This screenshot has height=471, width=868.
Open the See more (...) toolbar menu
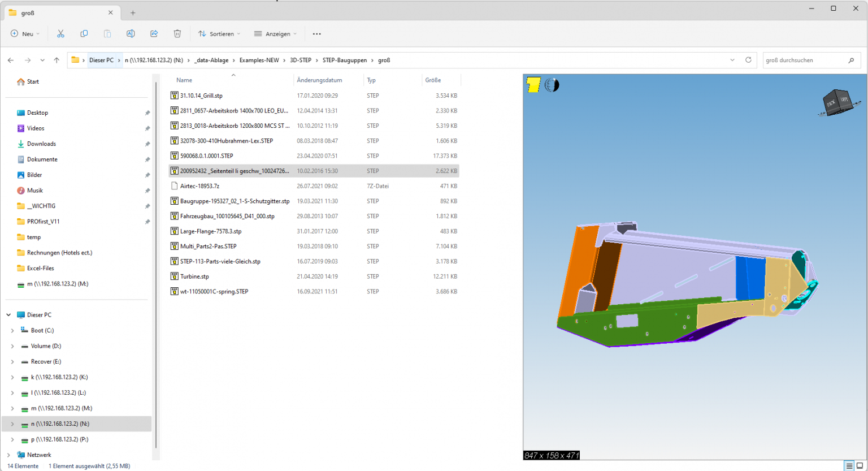coord(316,34)
